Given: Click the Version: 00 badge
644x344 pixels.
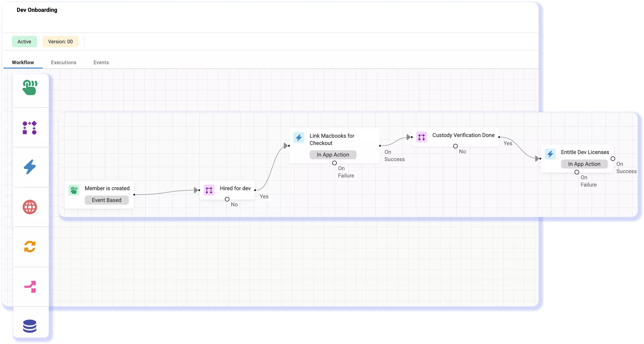Looking at the screenshot, I should tap(60, 42).
